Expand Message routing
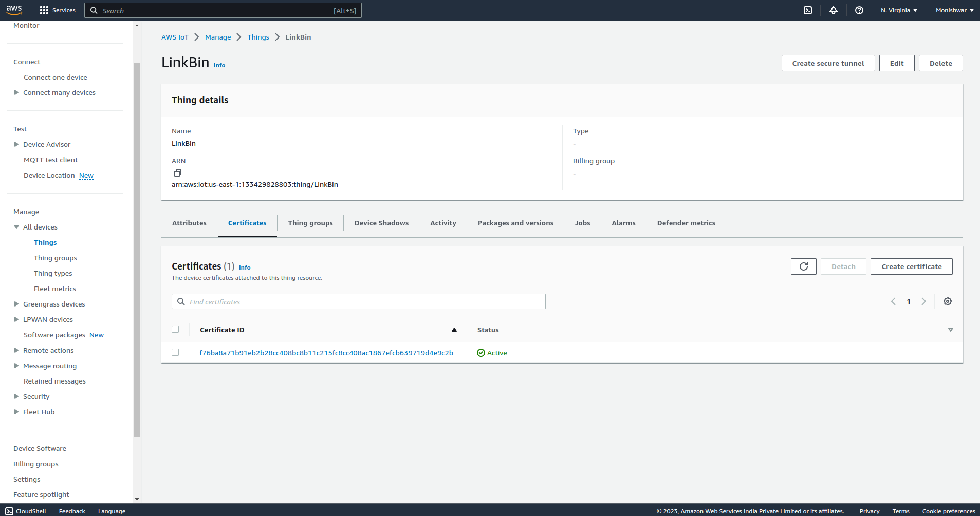 pos(16,366)
